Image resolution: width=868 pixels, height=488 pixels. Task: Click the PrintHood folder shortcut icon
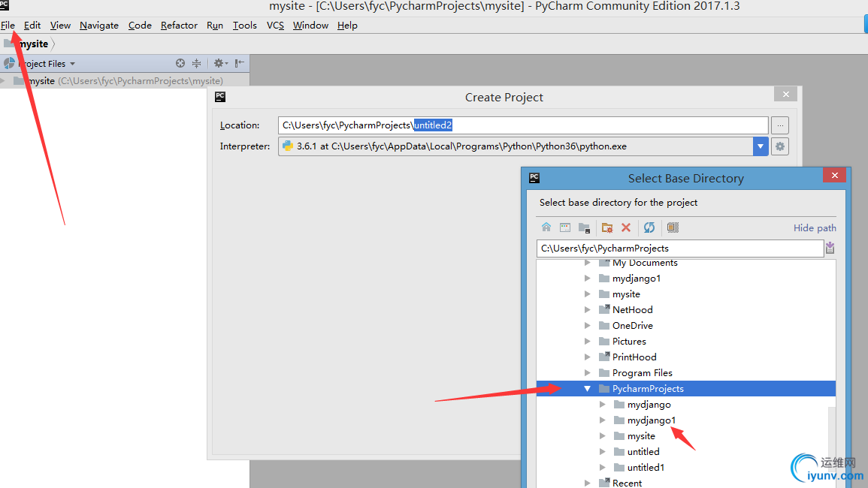click(604, 357)
